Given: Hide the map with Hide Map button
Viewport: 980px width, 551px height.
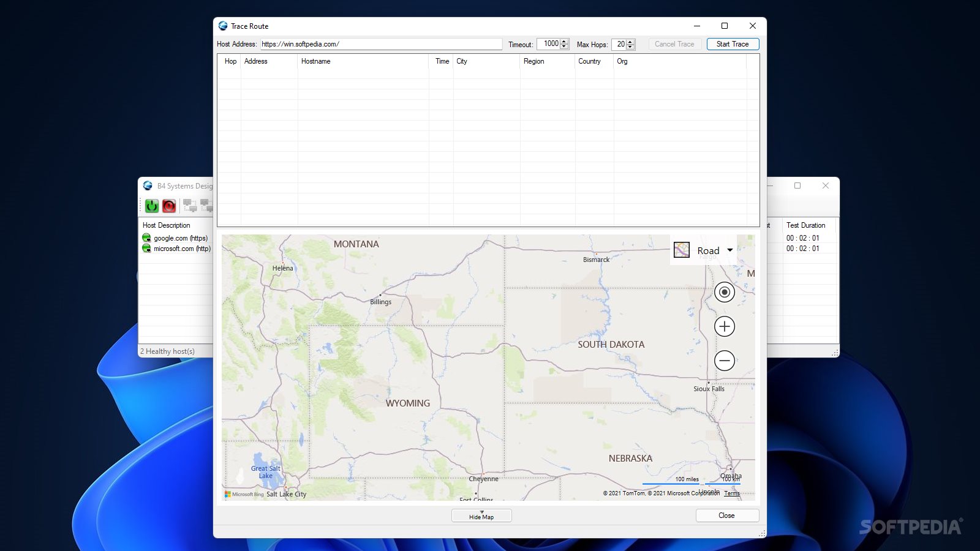Looking at the screenshot, I should coord(481,515).
